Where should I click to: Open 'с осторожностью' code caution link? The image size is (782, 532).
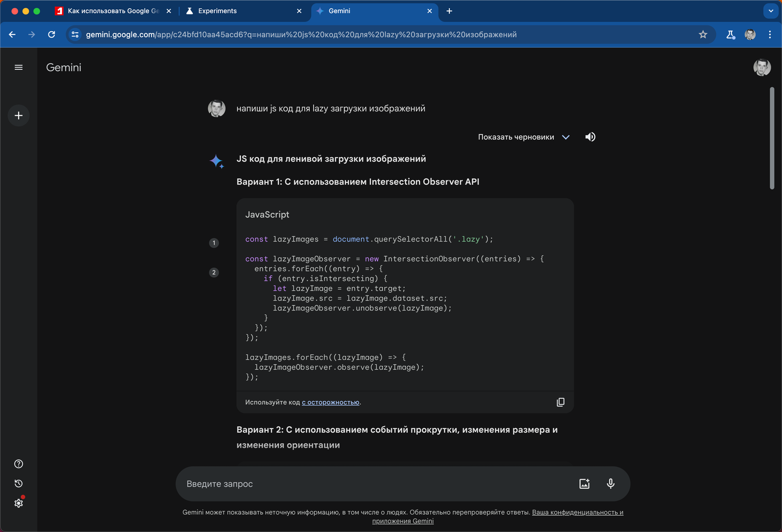click(331, 402)
